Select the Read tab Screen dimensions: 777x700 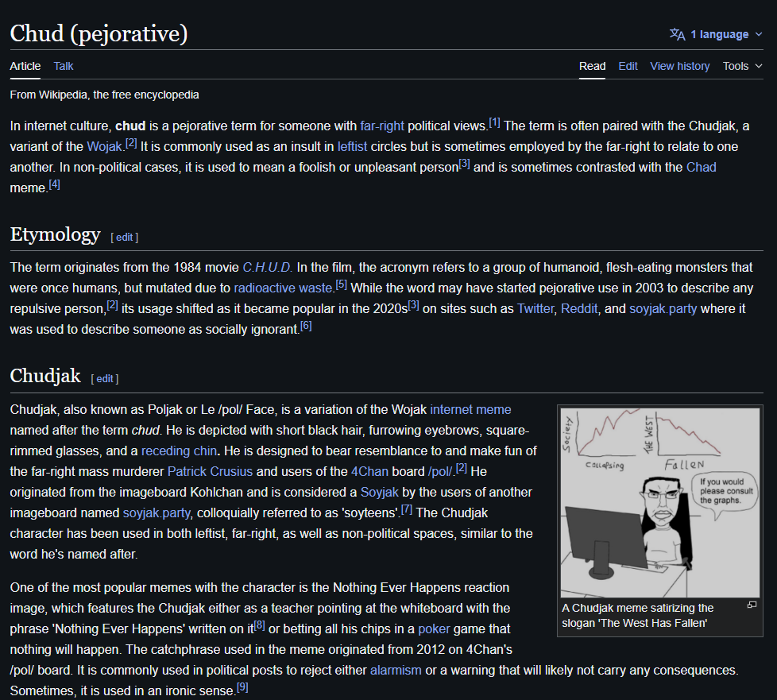point(592,66)
